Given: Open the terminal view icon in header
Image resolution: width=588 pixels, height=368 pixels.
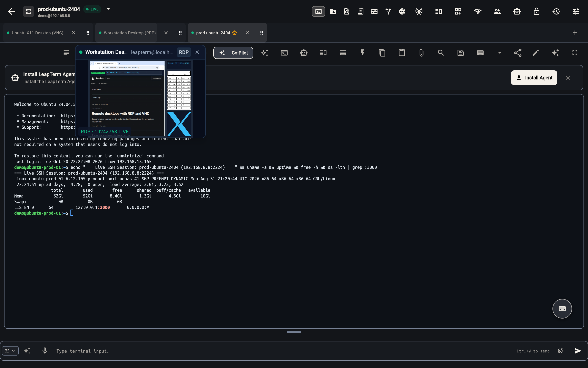Looking at the screenshot, I should [x=318, y=11].
